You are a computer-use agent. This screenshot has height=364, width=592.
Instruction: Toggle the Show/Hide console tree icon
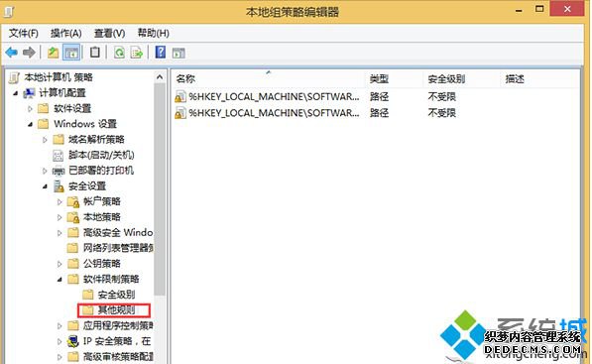click(x=71, y=53)
